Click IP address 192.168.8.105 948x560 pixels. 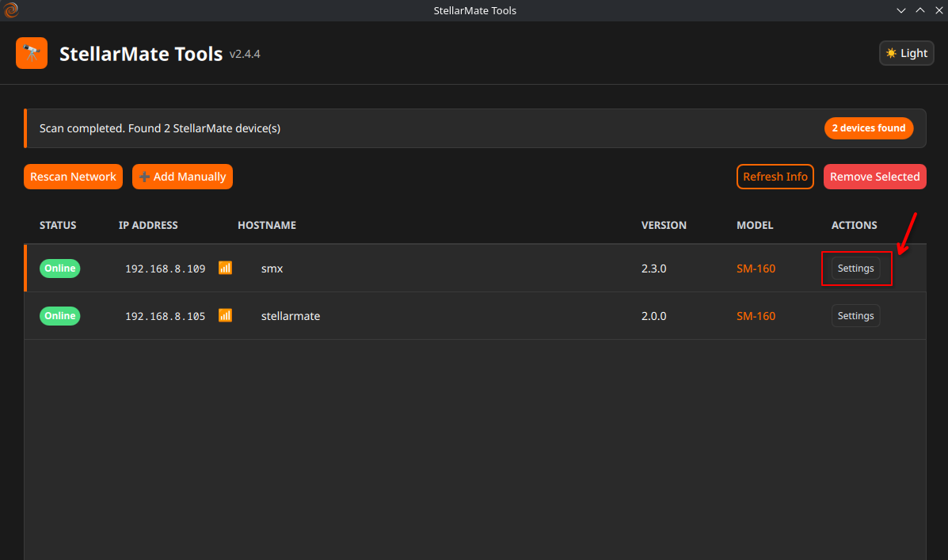pyautogui.click(x=165, y=316)
